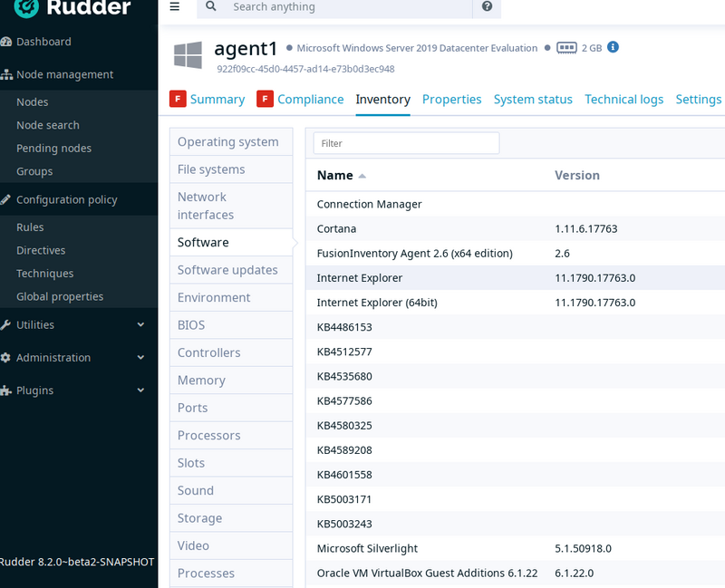Toggle the hamburger menu icon
This screenshot has height=588, width=725.
pos(175,6)
